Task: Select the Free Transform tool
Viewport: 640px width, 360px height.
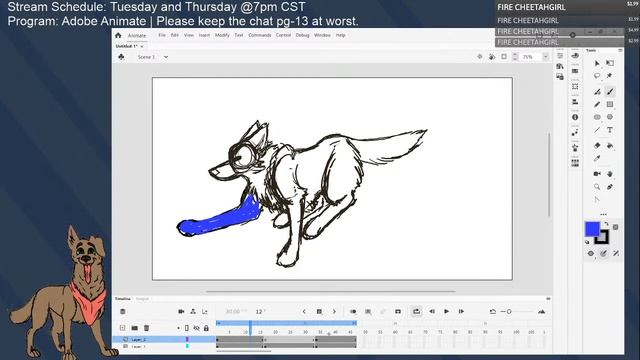Action: pyautogui.click(x=610, y=63)
